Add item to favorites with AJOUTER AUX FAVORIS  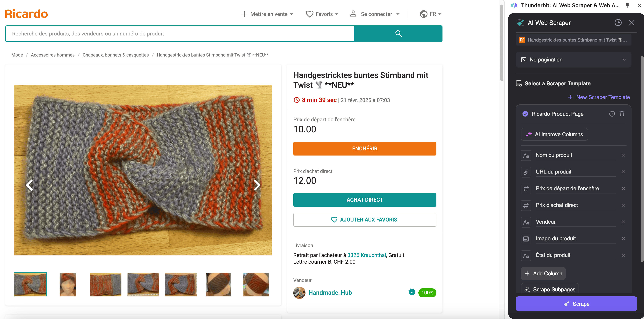tap(365, 220)
